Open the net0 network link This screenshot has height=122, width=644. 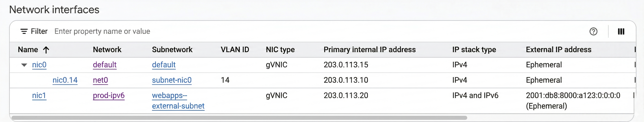(100, 80)
